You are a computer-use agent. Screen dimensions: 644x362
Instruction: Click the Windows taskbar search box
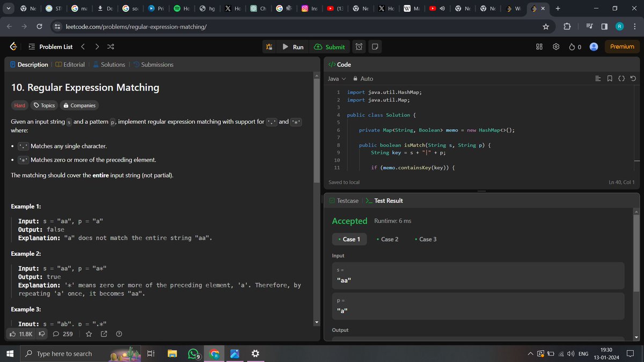tap(80, 353)
